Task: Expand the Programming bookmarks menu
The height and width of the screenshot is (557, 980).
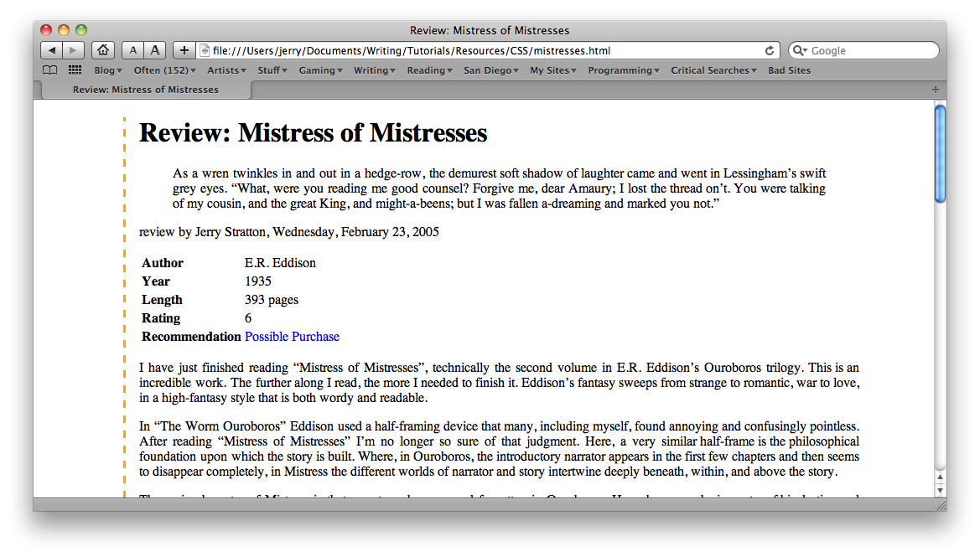Action: 623,70
